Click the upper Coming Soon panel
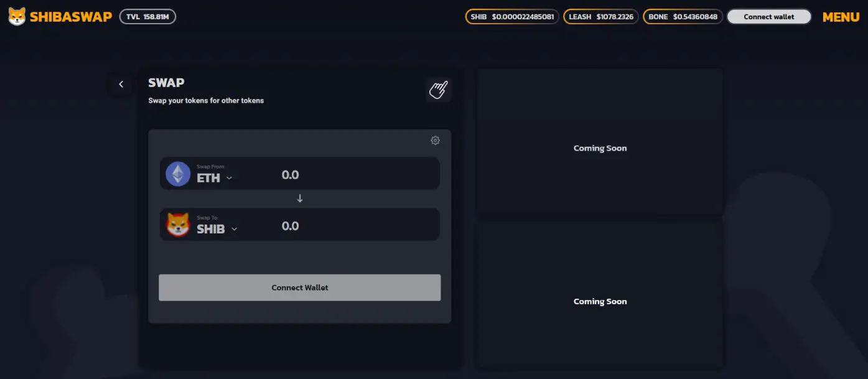Viewport: 868px width, 379px height. click(x=600, y=142)
